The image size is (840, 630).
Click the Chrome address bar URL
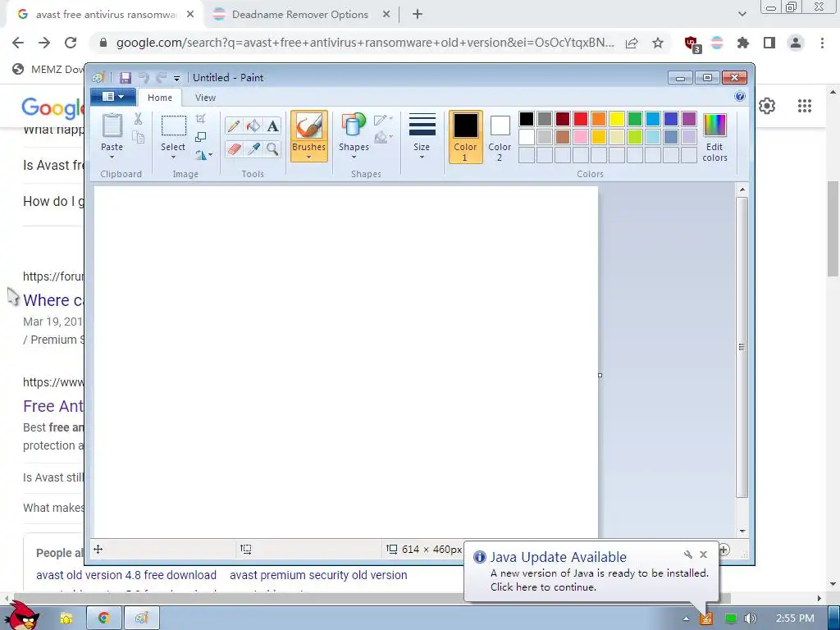[x=365, y=43]
